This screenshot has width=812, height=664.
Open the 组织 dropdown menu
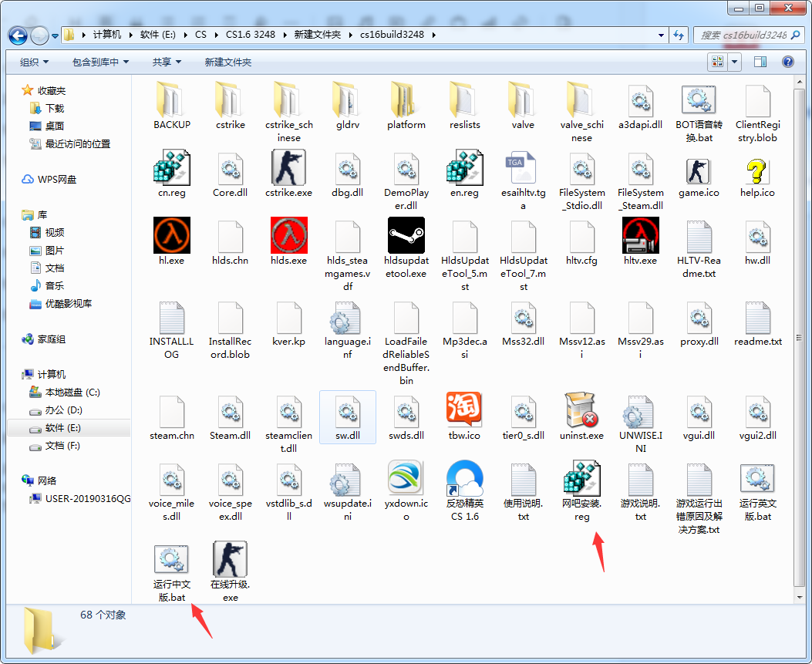[34, 62]
